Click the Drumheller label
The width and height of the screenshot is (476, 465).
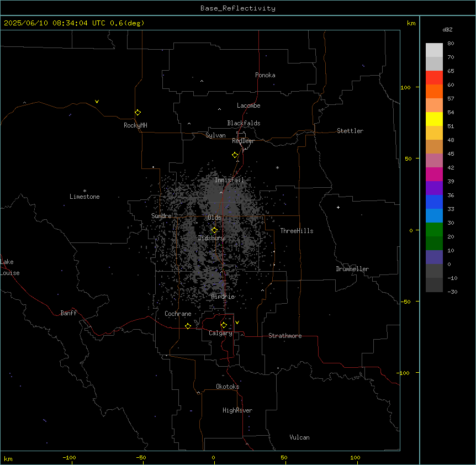point(352,269)
